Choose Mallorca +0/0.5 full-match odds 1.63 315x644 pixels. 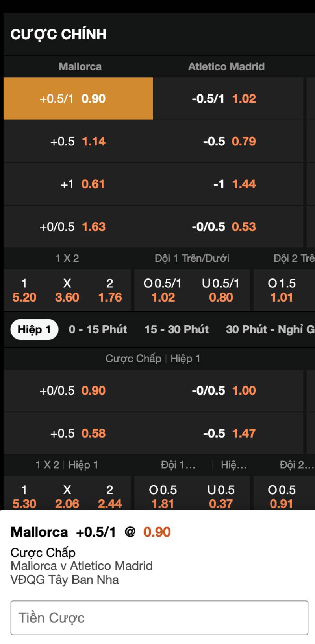(x=78, y=227)
